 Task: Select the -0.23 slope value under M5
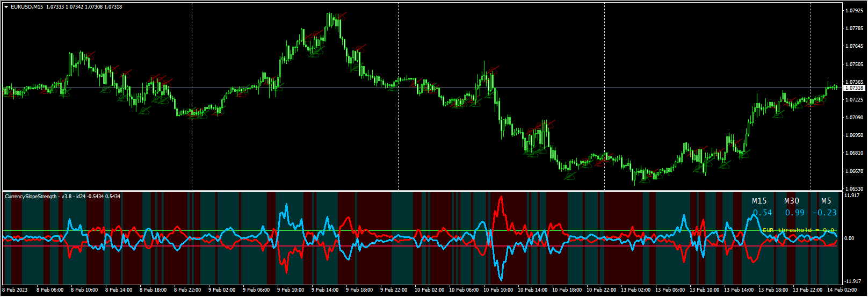pos(824,213)
